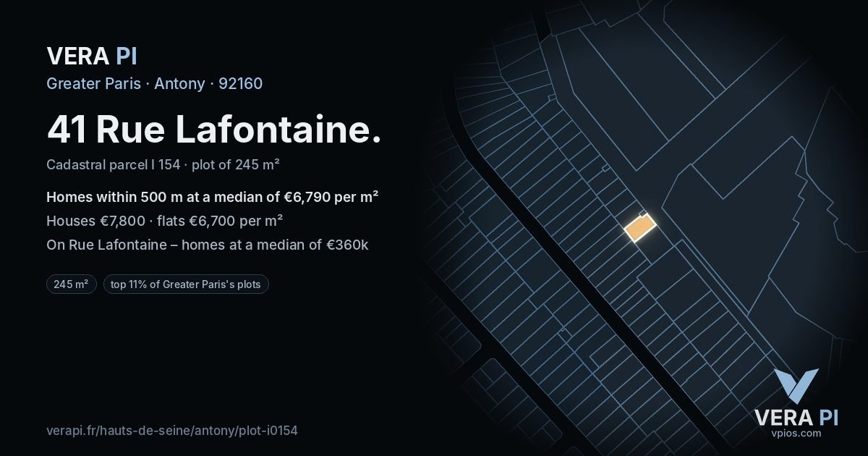Click 'Homes within 500 m at a median' line

[213, 197]
